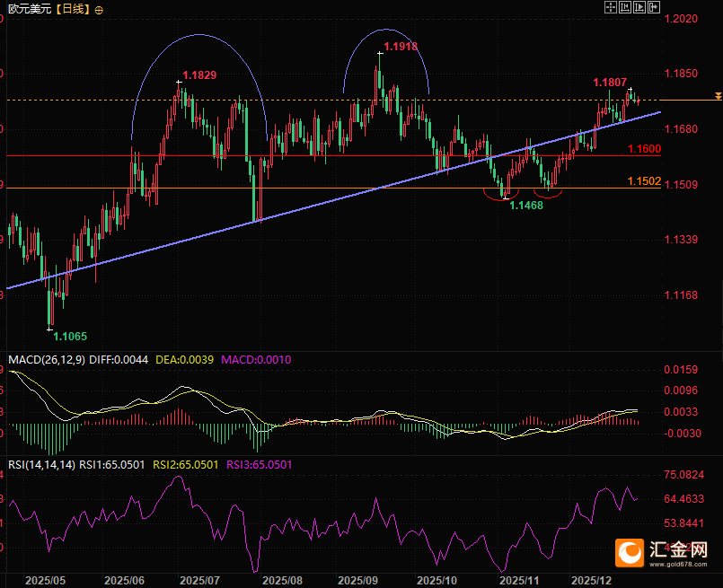The width and height of the screenshot is (723, 588).
Task: Click the 汇金网 watermark logo
Action: click(666, 549)
